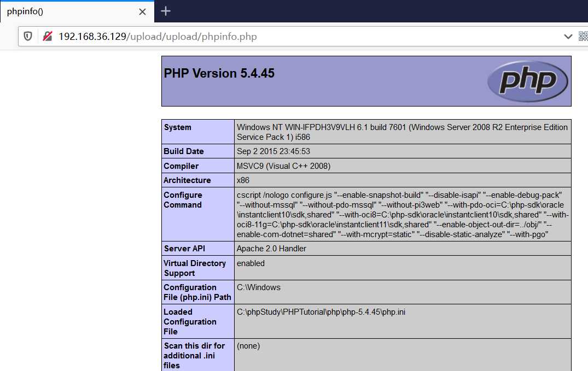The image size is (588, 371).
Task: Open the QR code icon in the address bar
Action: click(583, 37)
